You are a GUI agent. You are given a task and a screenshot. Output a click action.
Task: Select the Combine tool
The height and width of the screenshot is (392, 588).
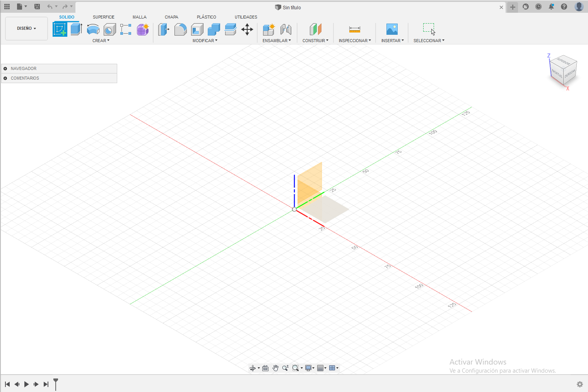pos(214,29)
